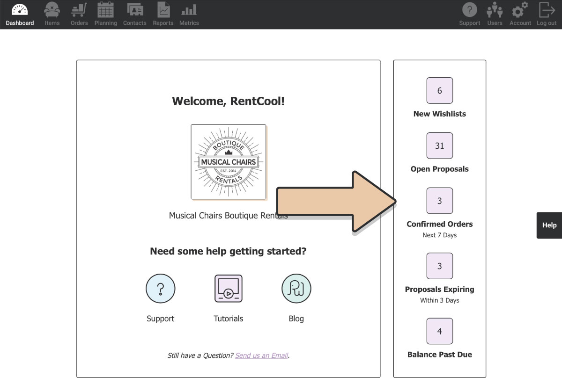Screen dimensions: 562x392
Task: Click the Proposals Expiring count box
Action: [x=439, y=266]
